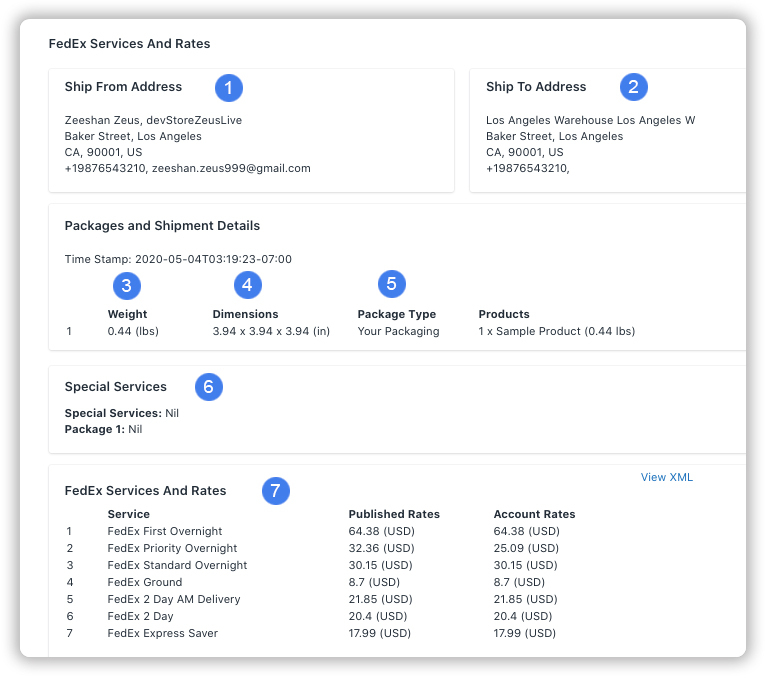Click the Weight column header

coord(127,314)
